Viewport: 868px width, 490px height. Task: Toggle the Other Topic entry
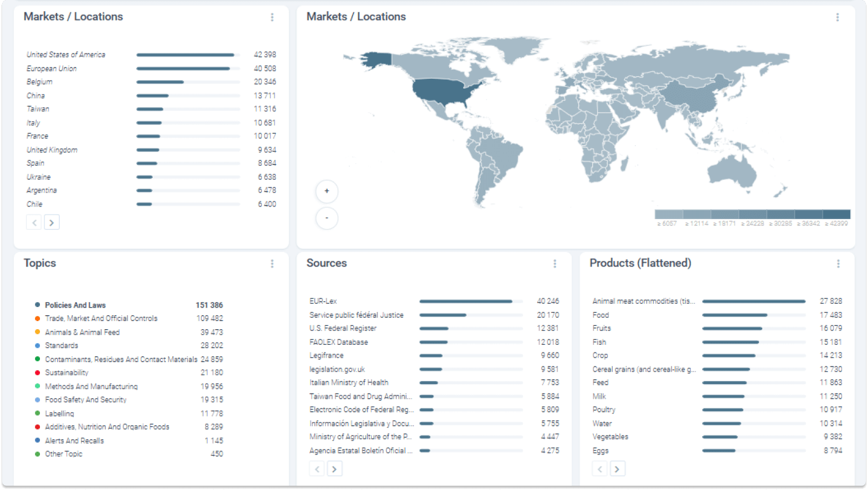[x=63, y=454]
